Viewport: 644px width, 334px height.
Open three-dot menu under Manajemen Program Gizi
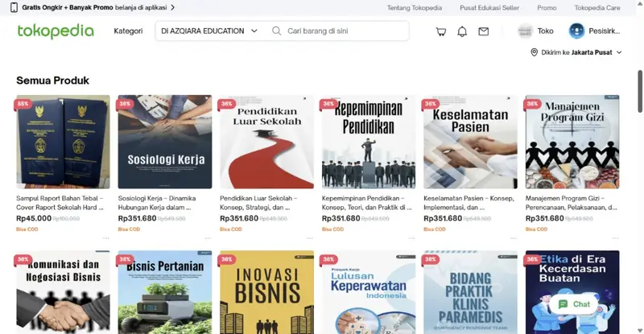click(615, 238)
